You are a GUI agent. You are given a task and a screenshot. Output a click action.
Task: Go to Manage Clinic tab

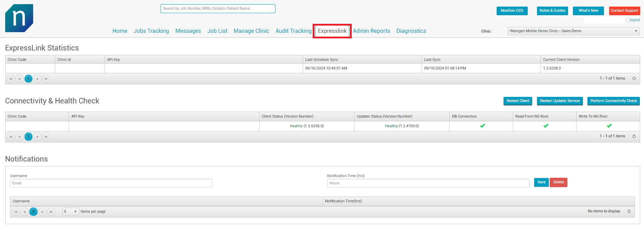(251, 31)
